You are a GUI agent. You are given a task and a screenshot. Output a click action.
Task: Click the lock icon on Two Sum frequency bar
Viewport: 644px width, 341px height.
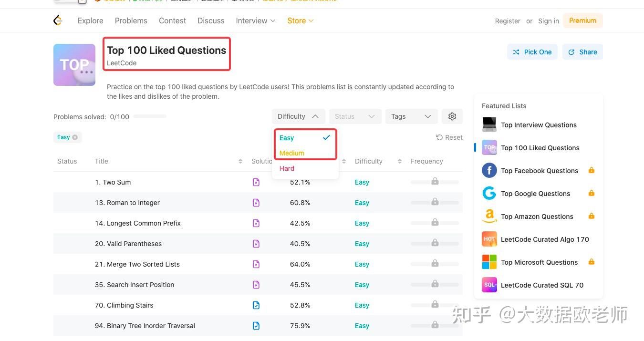tap(435, 181)
